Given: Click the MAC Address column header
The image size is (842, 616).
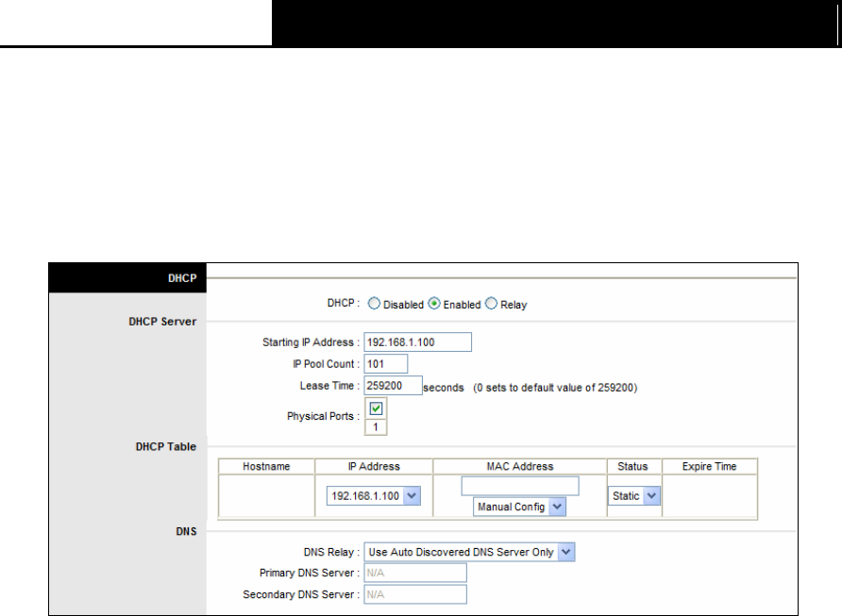Looking at the screenshot, I should 520,466.
